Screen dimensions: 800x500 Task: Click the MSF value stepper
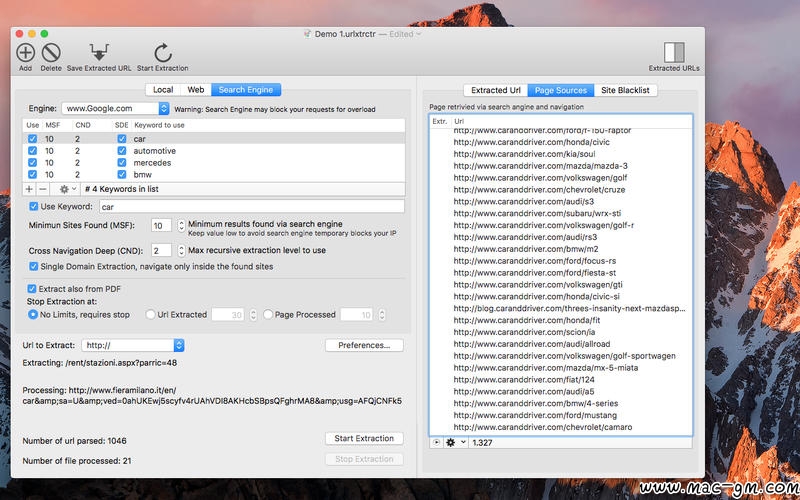(x=181, y=225)
